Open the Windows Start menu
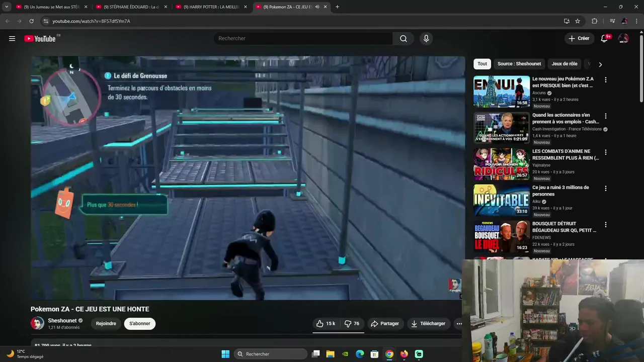This screenshot has height=362, width=644. point(225,354)
